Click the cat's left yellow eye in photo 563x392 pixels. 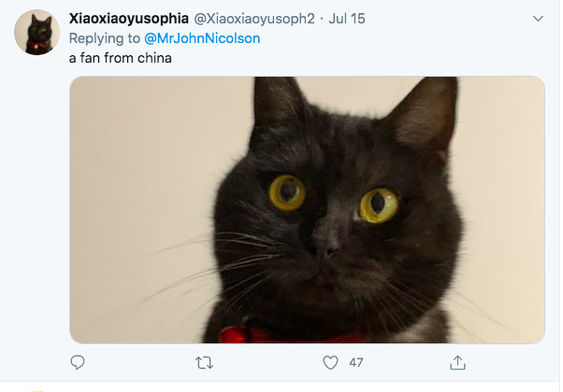point(287,193)
